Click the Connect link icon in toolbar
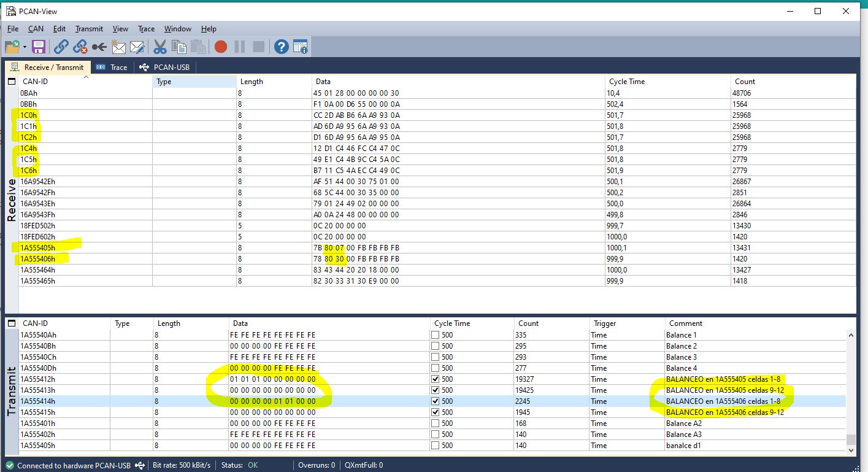This screenshot has width=868, height=472. [61, 47]
